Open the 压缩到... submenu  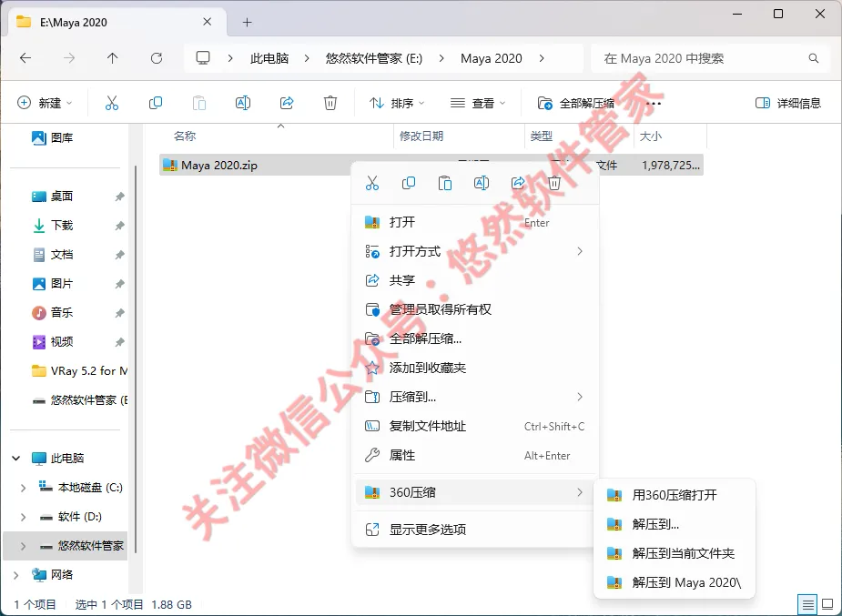click(474, 397)
